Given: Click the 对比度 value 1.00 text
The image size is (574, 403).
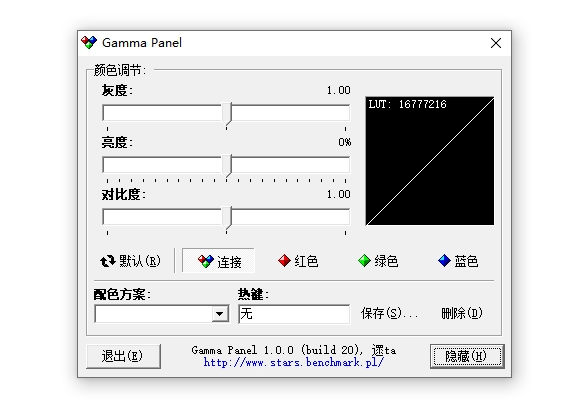Looking at the screenshot, I should click(x=339, y=194).
